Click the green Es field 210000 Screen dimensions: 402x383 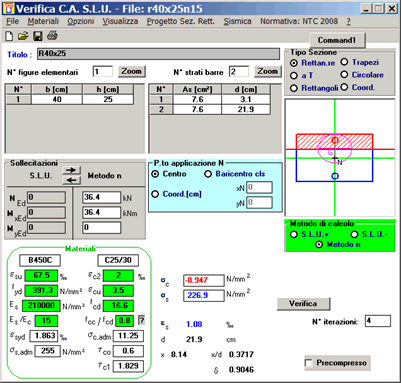tap(41, 306)
